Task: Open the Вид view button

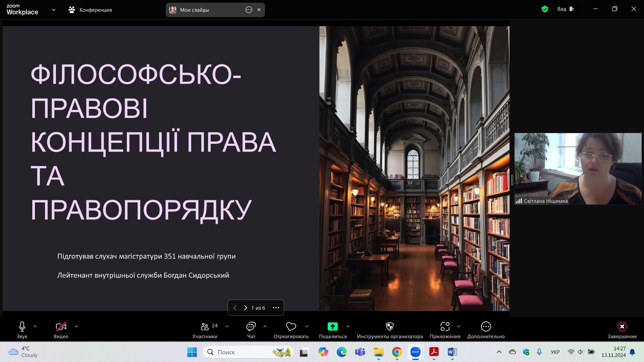Action: tap(566, 9)
